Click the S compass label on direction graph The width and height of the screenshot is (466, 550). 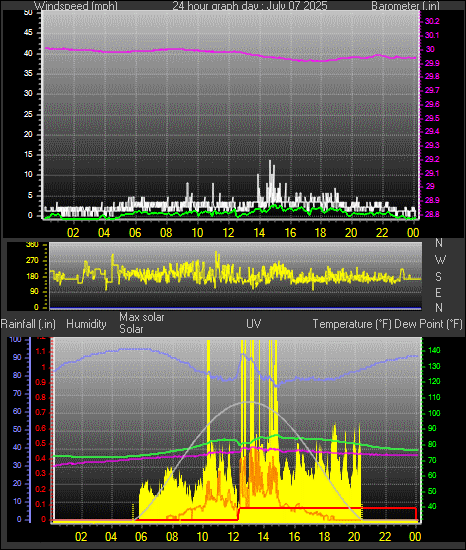[x=438, y=277]
